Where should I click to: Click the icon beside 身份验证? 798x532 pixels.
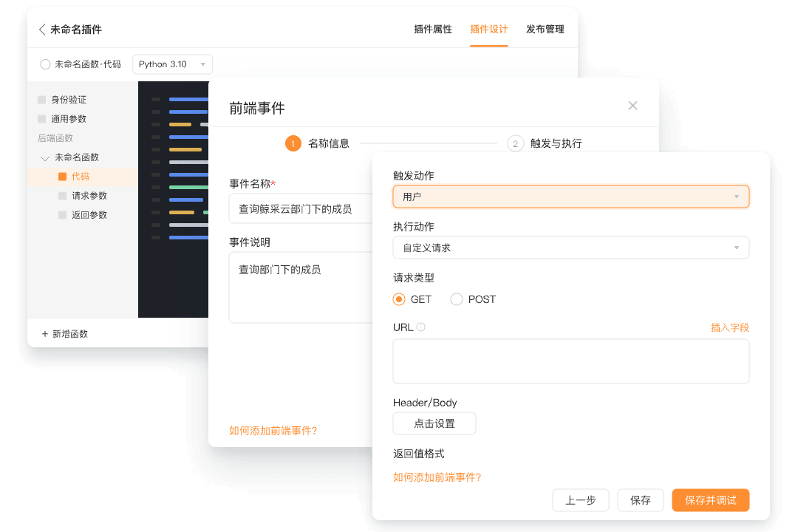(x=41, y=100)
